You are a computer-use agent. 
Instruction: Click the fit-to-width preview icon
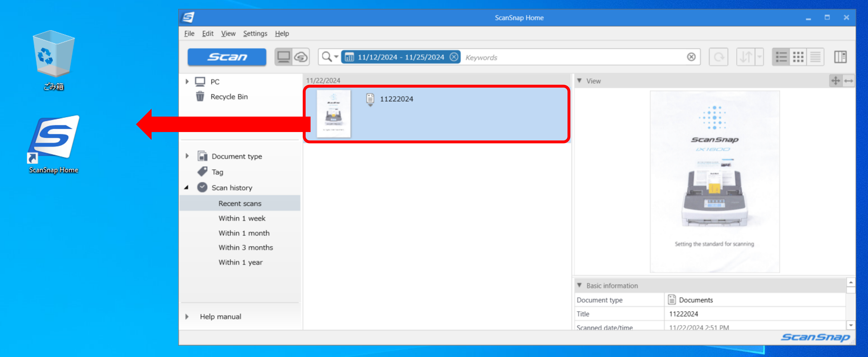coord(848,81)
